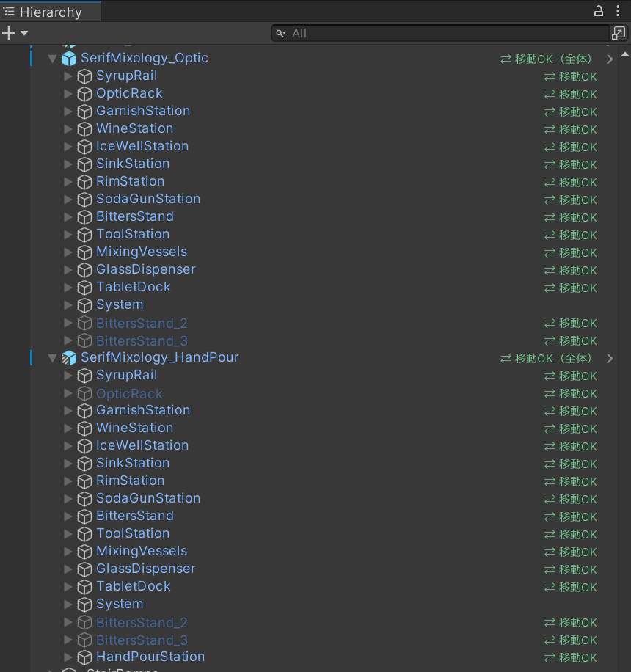Expand the HandPourStation object
Image resolution: width=631 pixels, height=672 pixels.
[x=68, y=657]
